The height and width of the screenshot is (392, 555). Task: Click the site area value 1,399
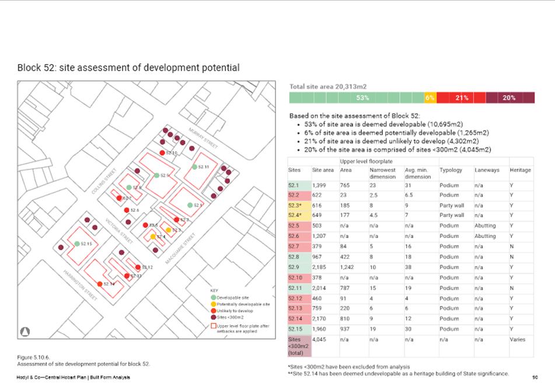pyautogui.click(x=319, y=185)
